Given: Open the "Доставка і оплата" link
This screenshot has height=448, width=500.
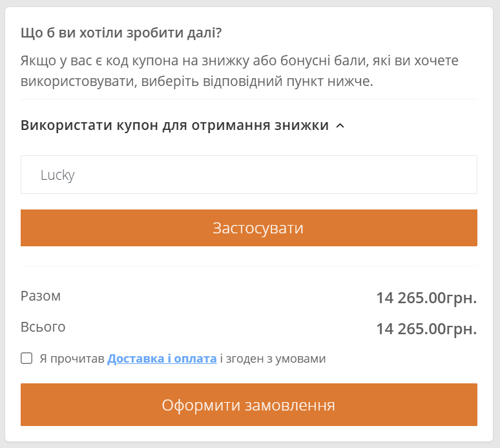Looking at the screenshot, I should (161, 358).
